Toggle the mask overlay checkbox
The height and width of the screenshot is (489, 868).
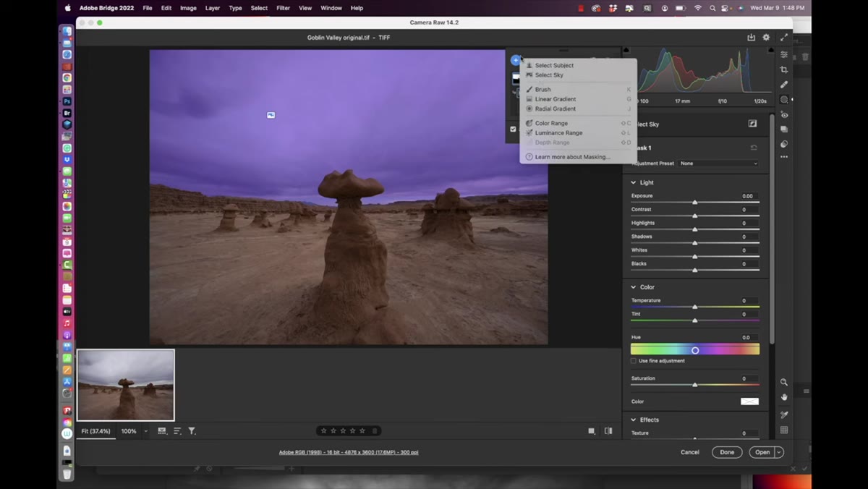click(513, 129)
